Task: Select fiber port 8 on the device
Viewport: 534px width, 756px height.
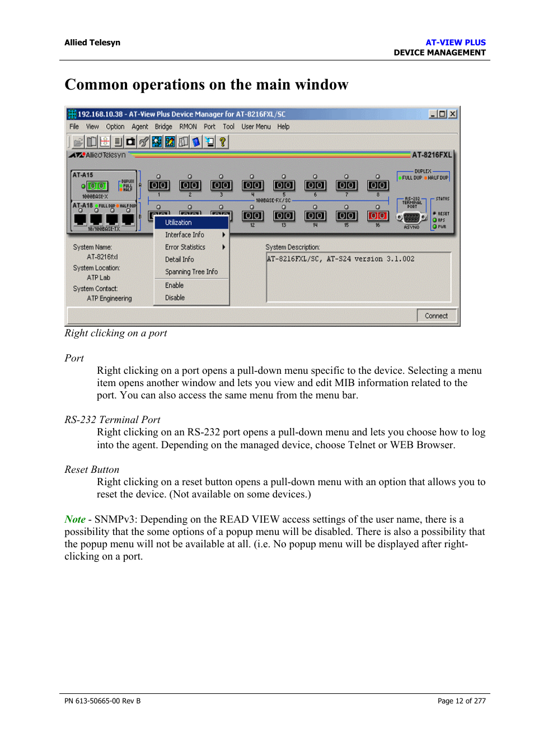Action: point(378,185)
